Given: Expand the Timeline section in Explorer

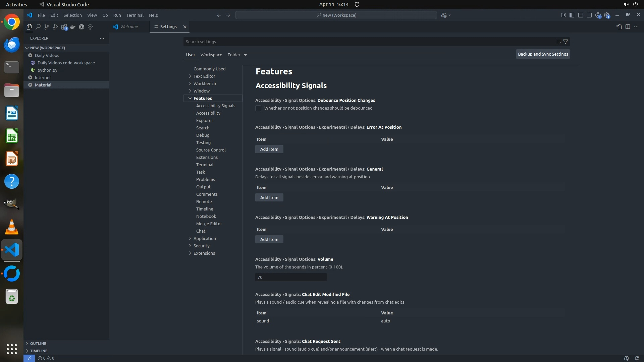Looking at the screenshot, I should [38, 351].
